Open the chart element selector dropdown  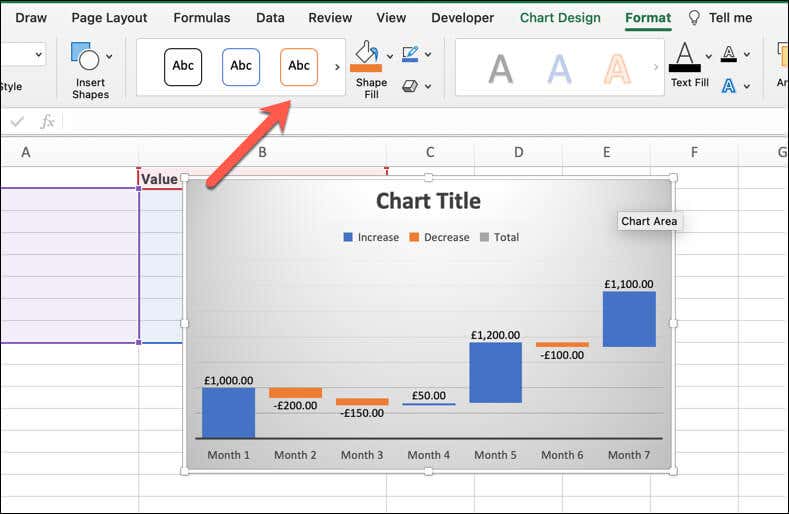tap(38, 54)
